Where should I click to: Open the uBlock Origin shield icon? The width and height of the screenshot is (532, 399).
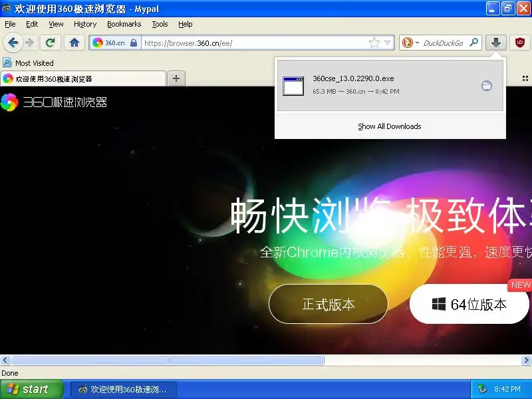pyautogui.click(x=519, y=43)
